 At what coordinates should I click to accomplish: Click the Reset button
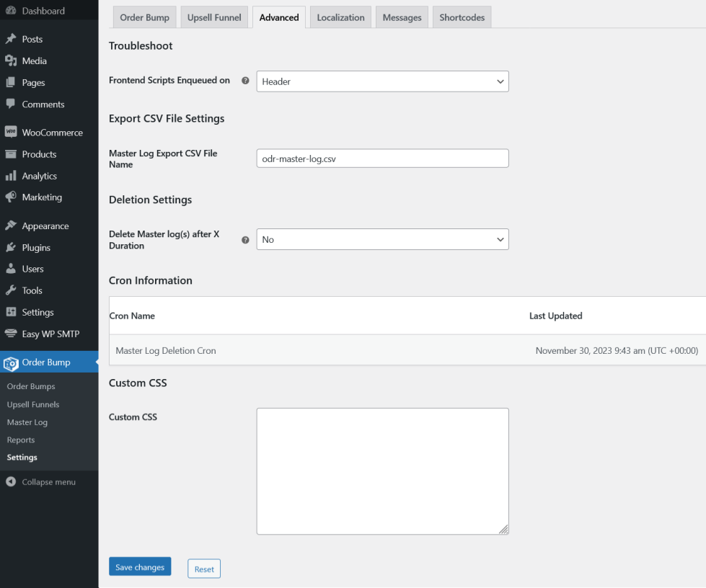(x=204, y=569)
